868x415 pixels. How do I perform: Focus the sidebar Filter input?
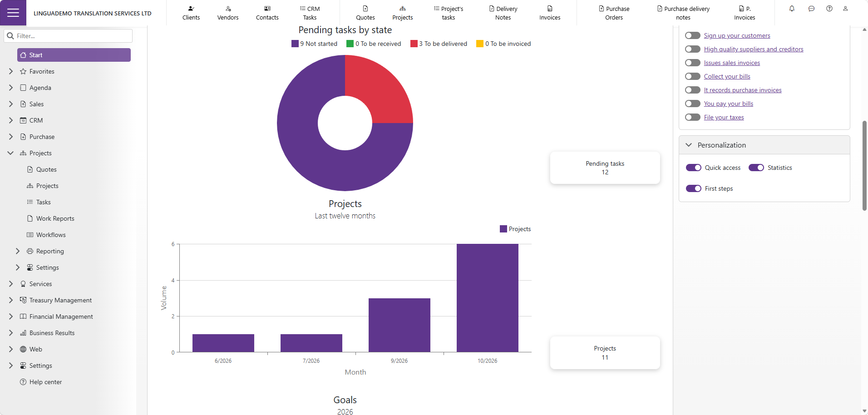point(69,36)
